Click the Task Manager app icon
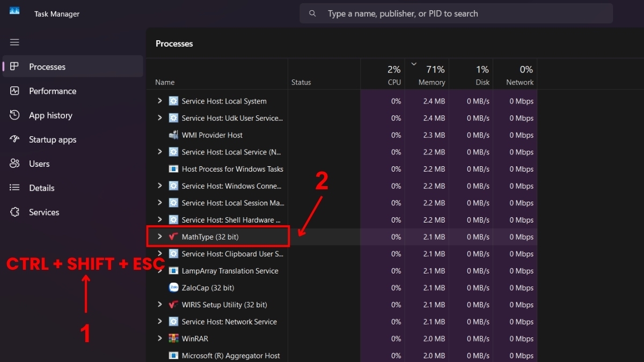This screenshot has width=644, height=362. click(x=14, y=11)
